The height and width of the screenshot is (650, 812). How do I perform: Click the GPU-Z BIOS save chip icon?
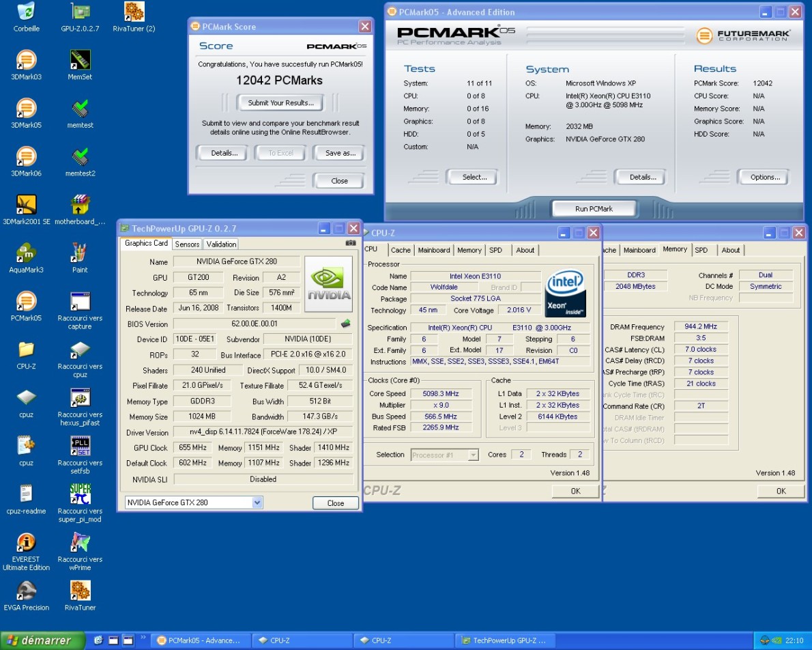[345, 324]
